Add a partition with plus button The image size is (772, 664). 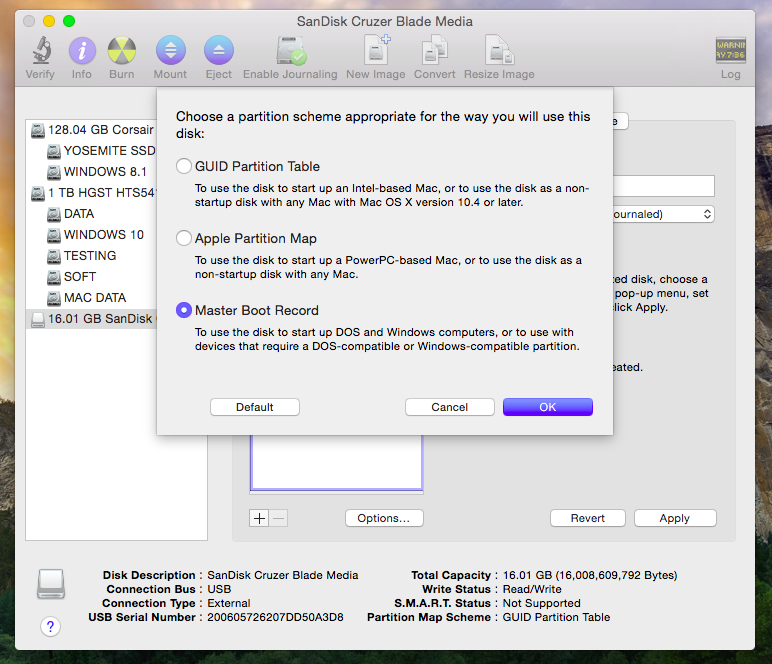pos(259,518)
